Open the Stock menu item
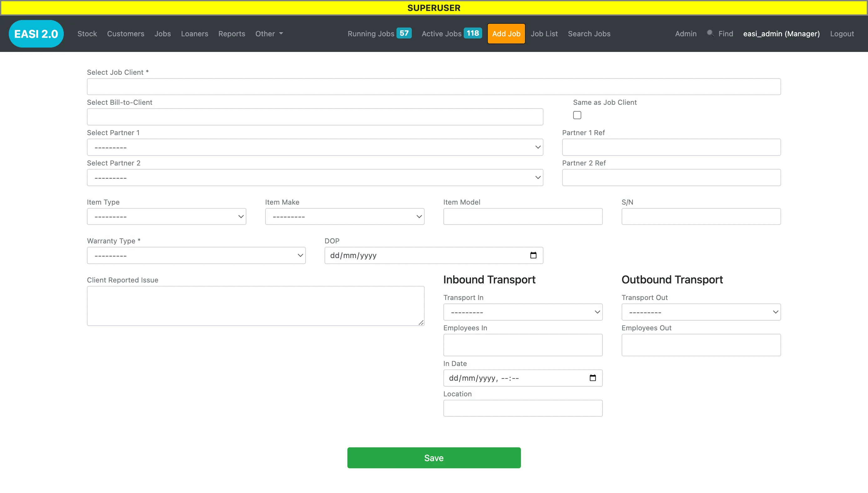868x493 pixels. (x=87, y=33)
